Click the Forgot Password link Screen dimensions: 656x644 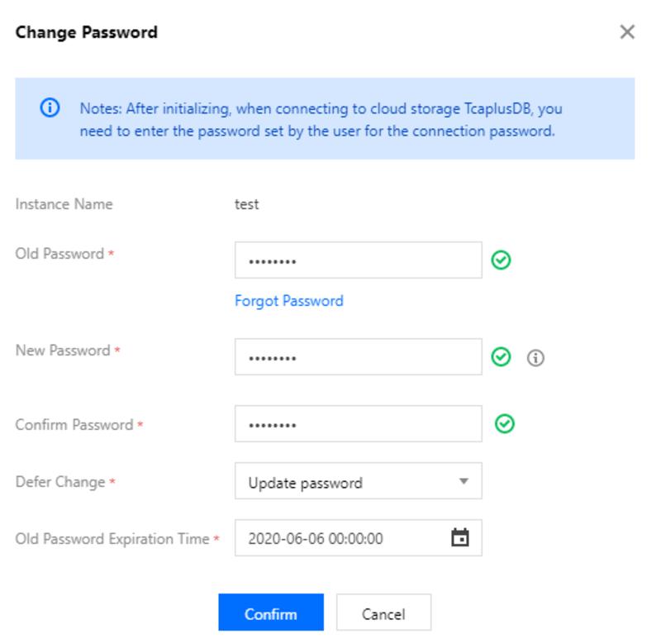pyautogui.click(x=288, y=301)
